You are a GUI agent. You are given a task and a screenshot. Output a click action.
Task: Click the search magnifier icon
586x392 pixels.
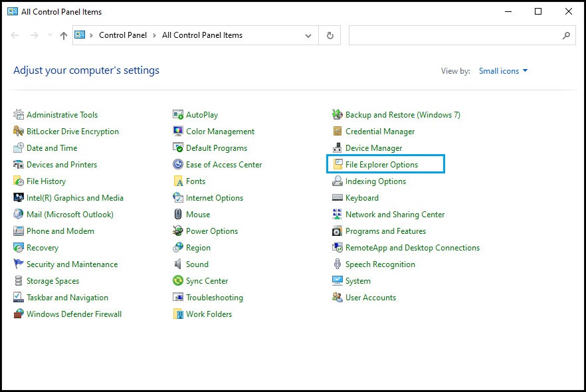(x=566, y=35)
